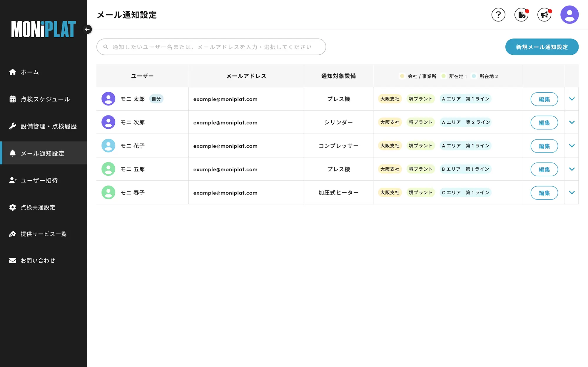The width and height of the screenshot is (588, 367).
Task: Open the help question mark icon
Action: point(498,14)
